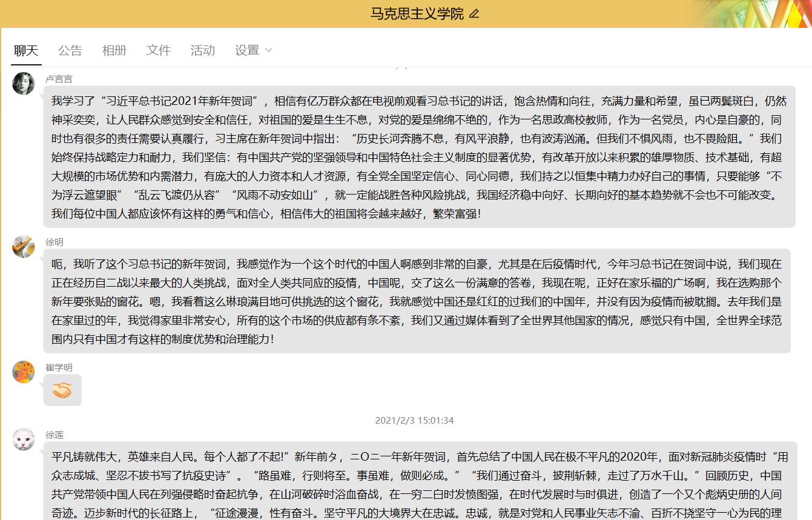The height and width of the screenshot is (520, 812).
Task: Open the 公告 tab
Action: point(70,50)
